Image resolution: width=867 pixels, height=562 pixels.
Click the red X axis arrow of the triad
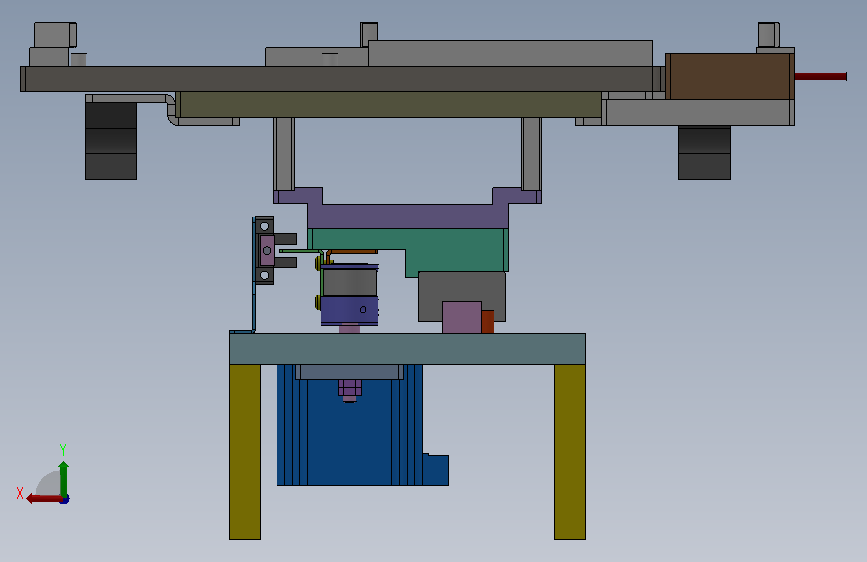click(x=45, y=499)
